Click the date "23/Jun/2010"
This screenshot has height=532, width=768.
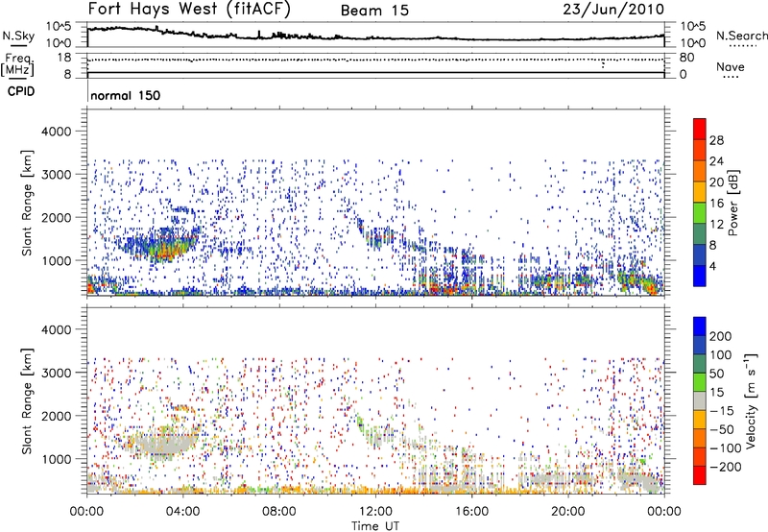pyautogui.click(x=613, y=10)
